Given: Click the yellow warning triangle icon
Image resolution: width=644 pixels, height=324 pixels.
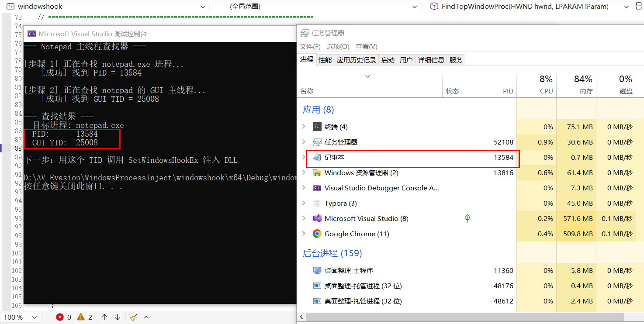Looking at the screenshot, I should [81, 317].
